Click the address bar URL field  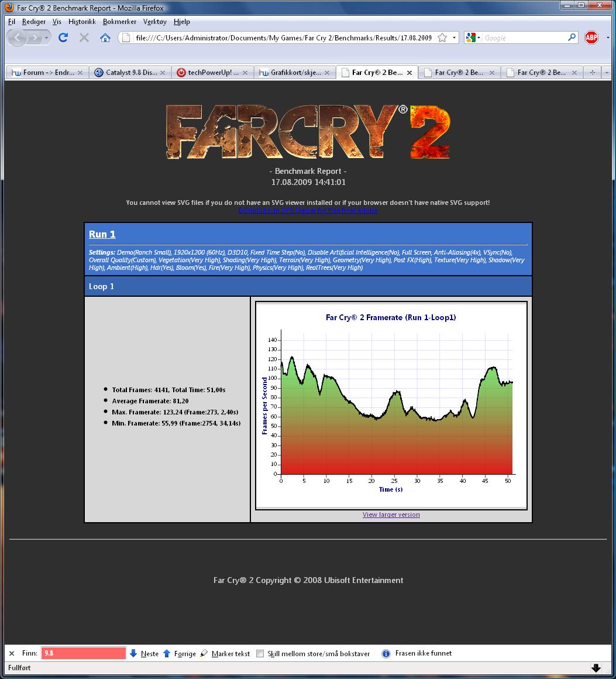tap(284, 37)
